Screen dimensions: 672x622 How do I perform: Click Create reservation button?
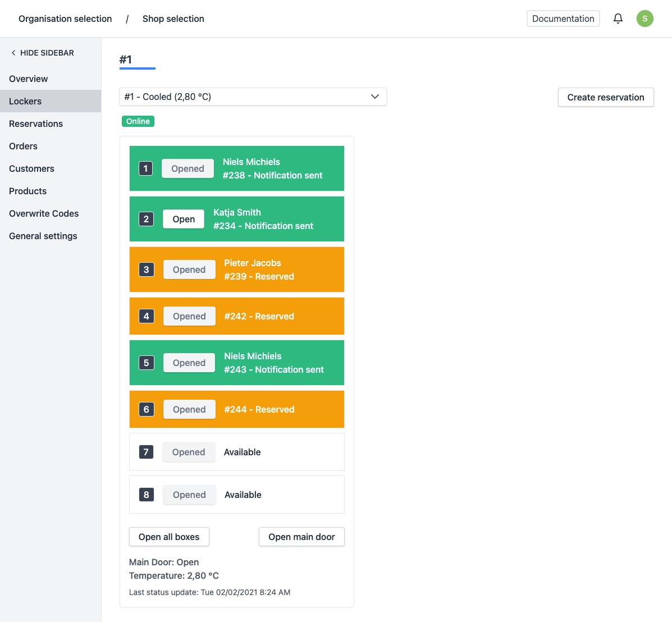click(x=605, y=97)
